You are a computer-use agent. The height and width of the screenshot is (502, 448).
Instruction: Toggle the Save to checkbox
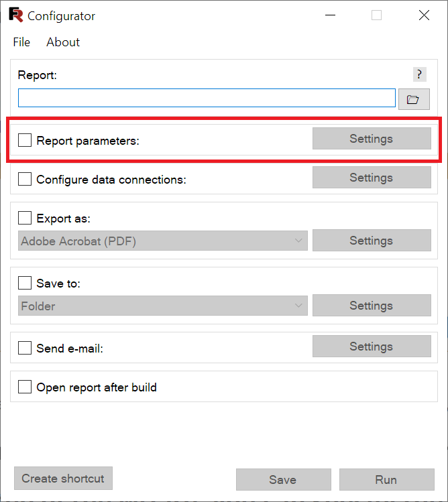25,283
